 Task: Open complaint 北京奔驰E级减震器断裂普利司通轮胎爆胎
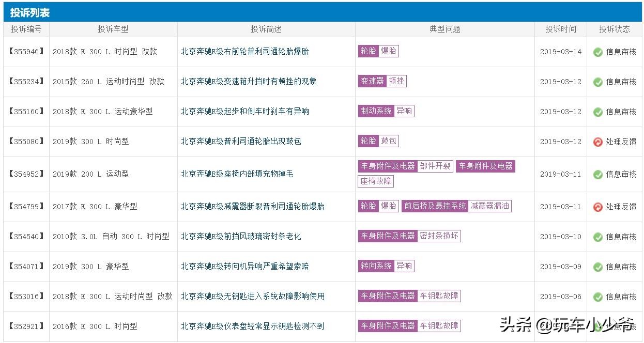(253, 207)
